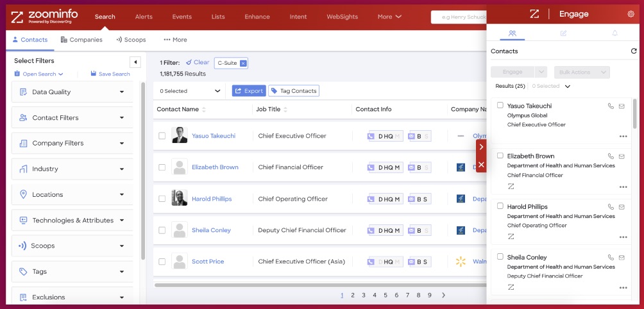Expand Data Quality filter
Image resolution: width=644 pixels, height=309 pixels.
pos(72,92)
